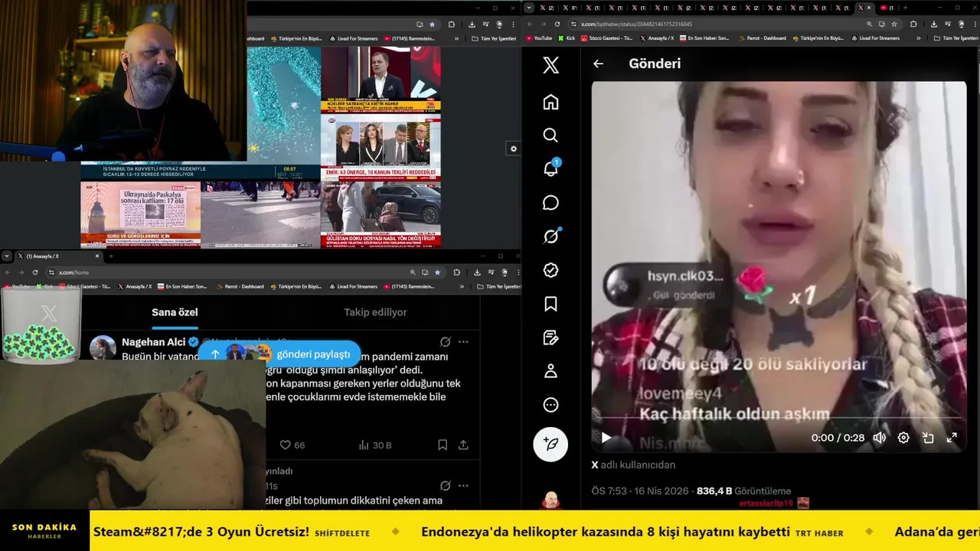Toggle picture-in-picture on the video
The width and height of the screenshot is (980, 551).
point(928,438)
